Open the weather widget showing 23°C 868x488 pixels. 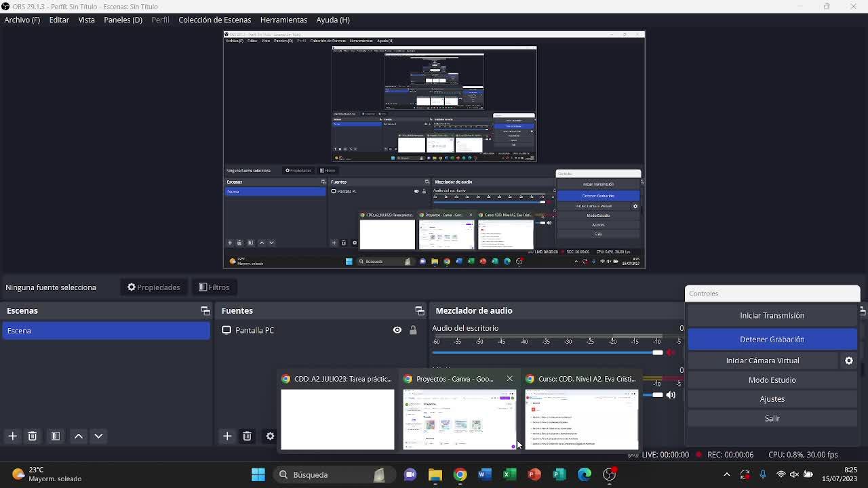(x=46, y=474)
